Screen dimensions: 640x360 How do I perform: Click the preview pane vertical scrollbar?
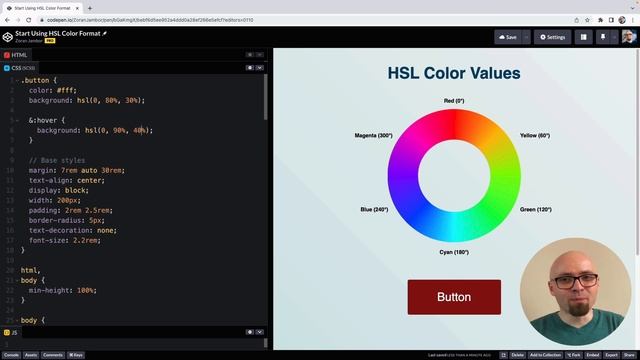[x=638, y=153]
